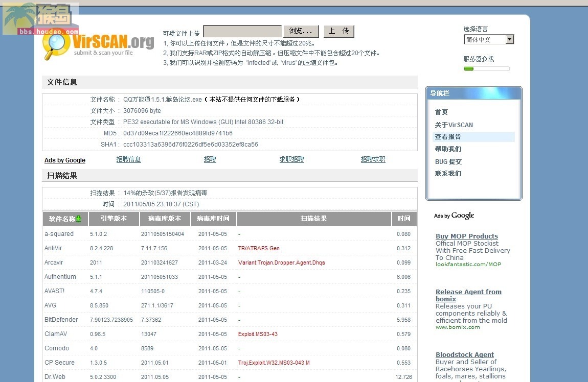Click the AVG row name

[50, 305]
